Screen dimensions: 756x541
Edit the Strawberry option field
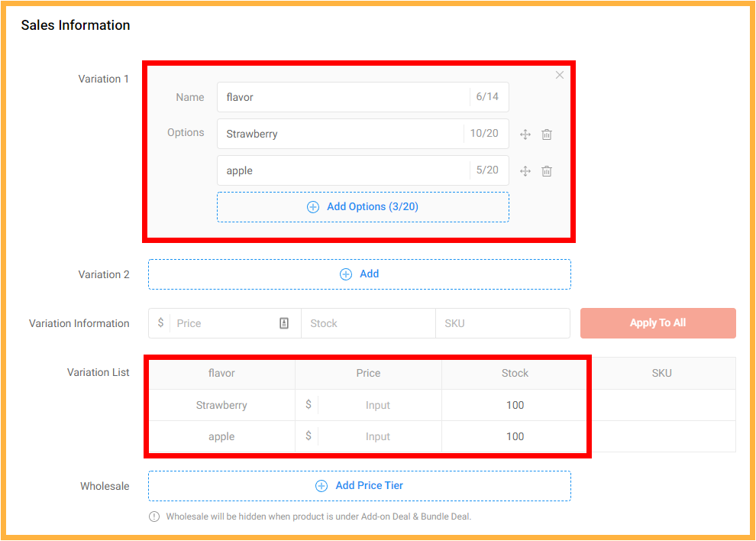(363, 134)
